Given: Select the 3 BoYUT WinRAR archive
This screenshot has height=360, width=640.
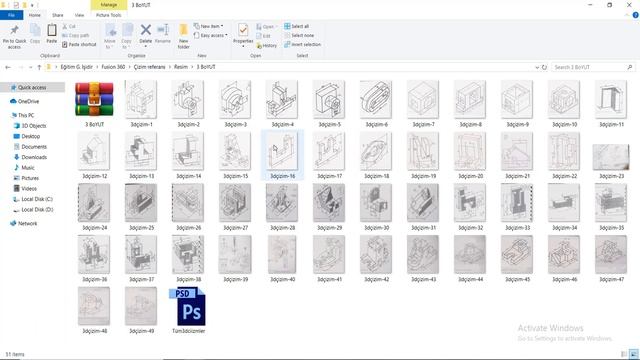Looking at the screenshot, I should point(94,104).
